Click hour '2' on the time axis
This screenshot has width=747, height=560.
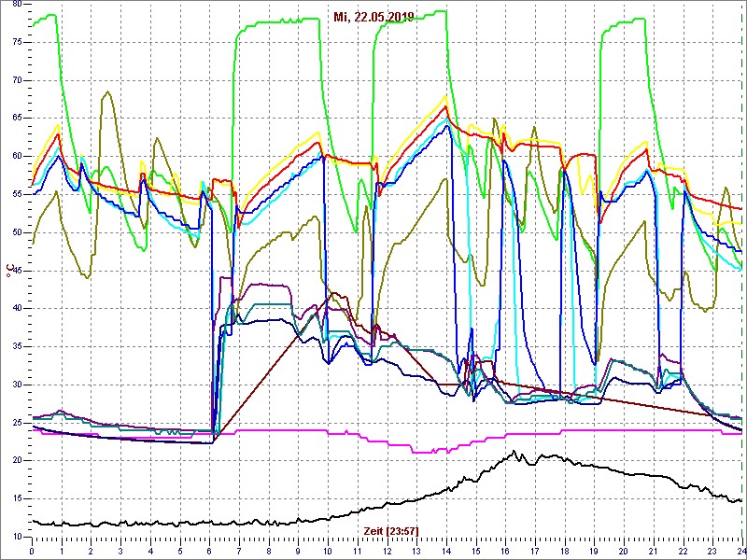coord(91,551)
